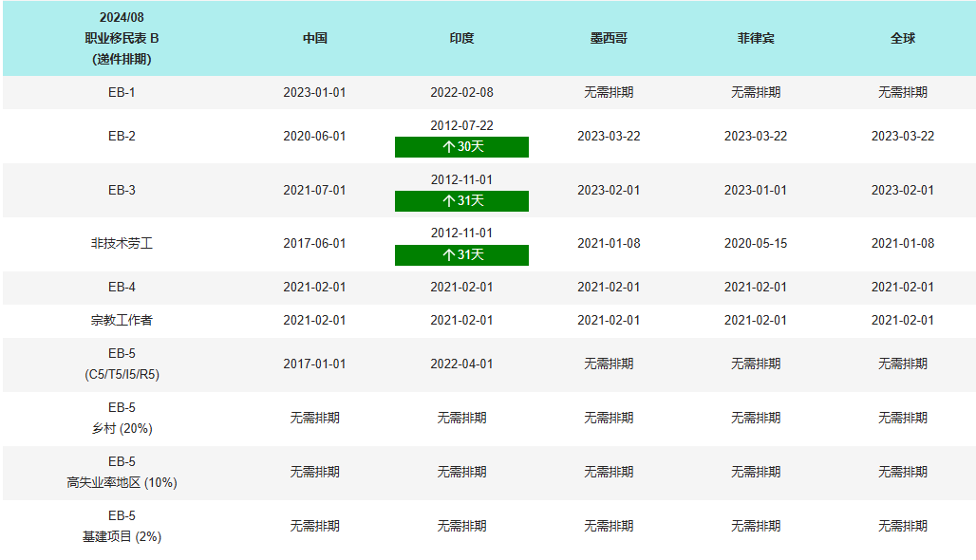Click EB-5 (C5/T5/I5/R5) India date 2022-04-01
The image size is (976, 560).
(x=461, y=364)
